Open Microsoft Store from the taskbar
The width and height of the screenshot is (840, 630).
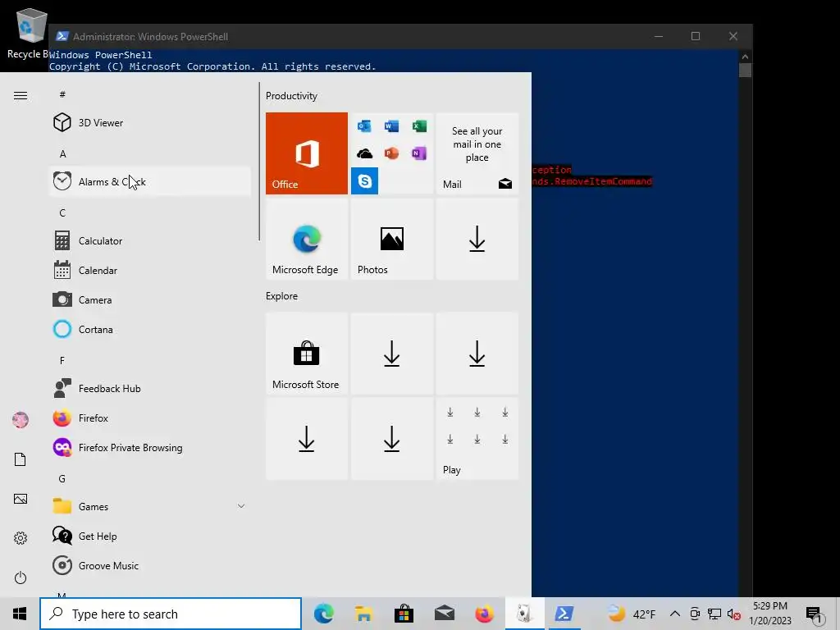pos(404,614)
